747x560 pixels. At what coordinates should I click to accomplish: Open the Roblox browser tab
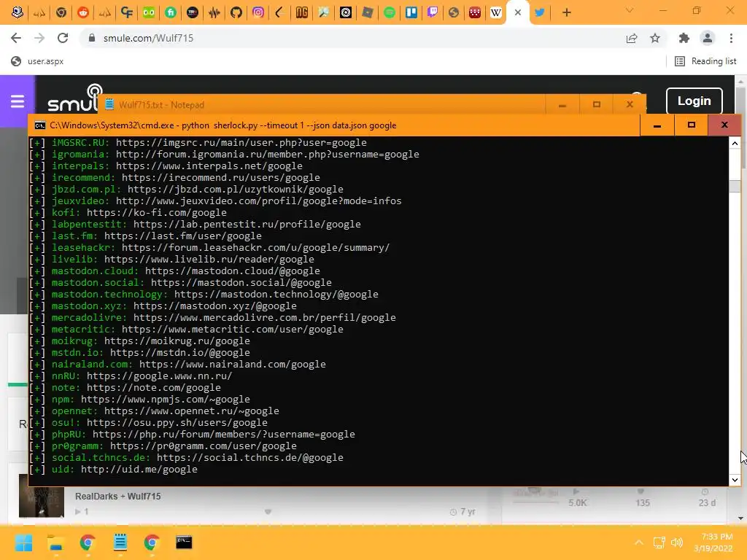(x=368, y=12)
